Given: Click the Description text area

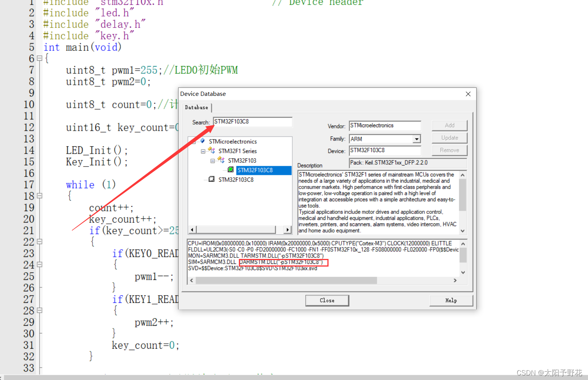Looking at the screenshot, I should click(x=378, y=202).
